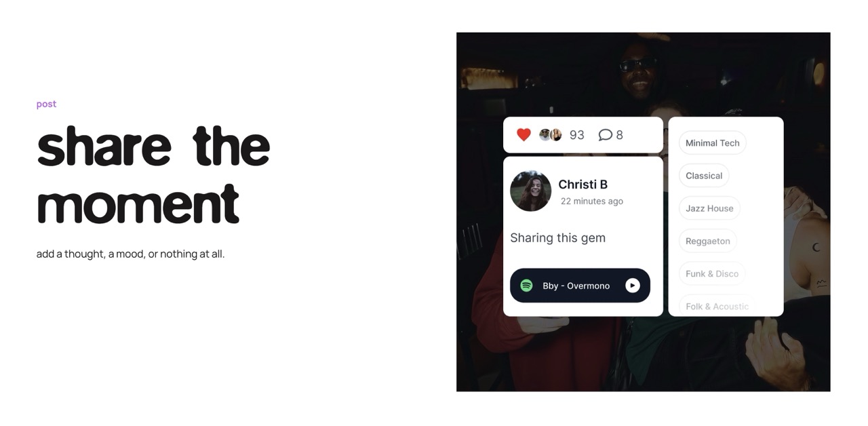This screenshot has width=868, height=426.
Task: Click the Bby - Overmono song title
Action: coord(576,286)
